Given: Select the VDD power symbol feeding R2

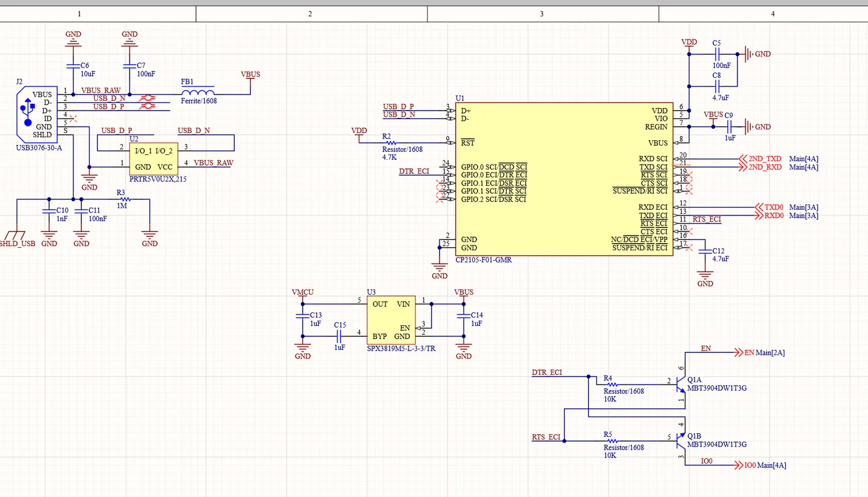Looking at the screenshot, I should 359,133.
